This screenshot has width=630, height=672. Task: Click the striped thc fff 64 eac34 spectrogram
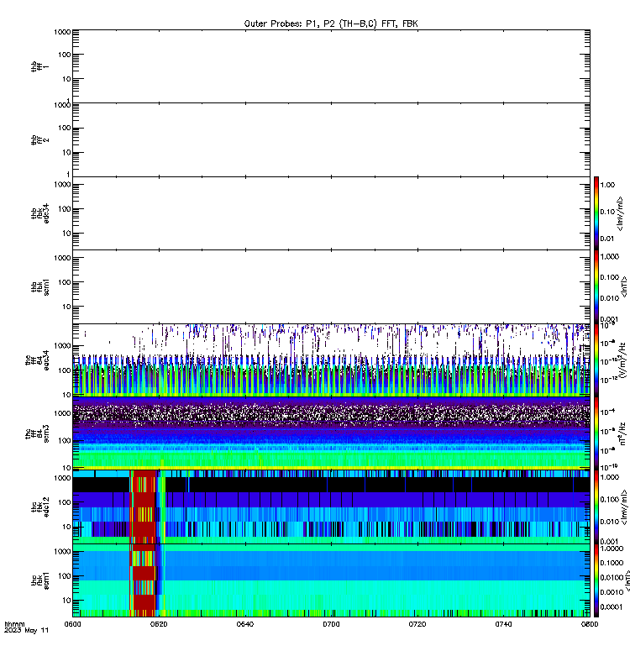click(x=331, y=360)
